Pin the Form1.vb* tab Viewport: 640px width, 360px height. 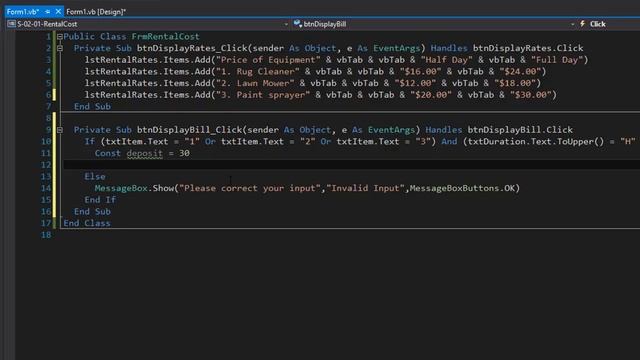coord(48,12)
